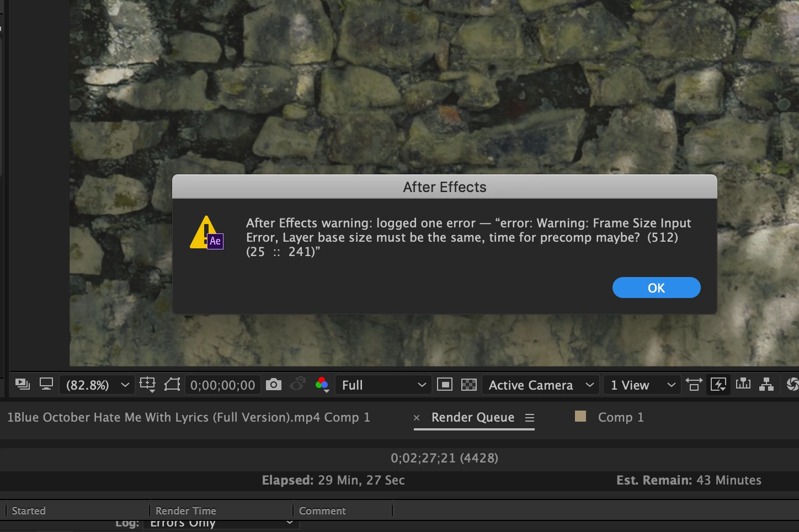Click the Fast Previews lightning icon
This screenshot has height=532, width=799.
[x=718, y=384]
